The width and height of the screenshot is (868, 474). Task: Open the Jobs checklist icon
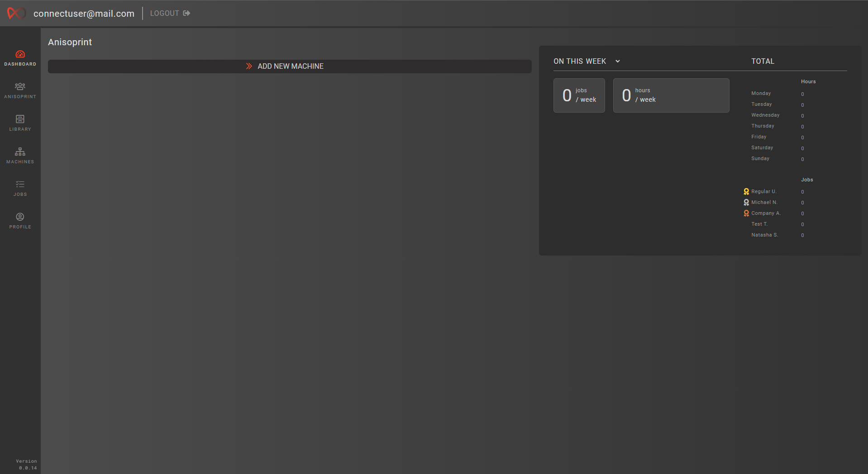20,184
